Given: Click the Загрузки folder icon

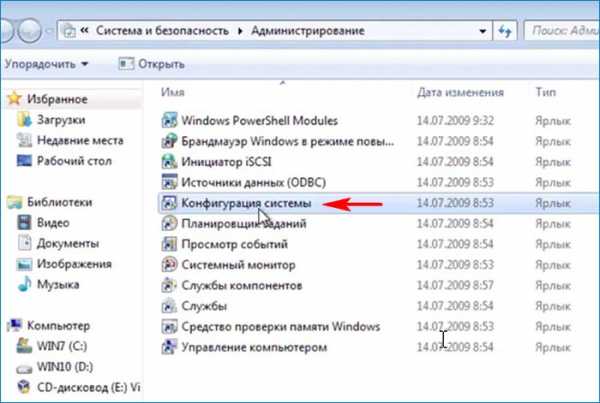Looking at the screenshot, I should coord(24,120).
